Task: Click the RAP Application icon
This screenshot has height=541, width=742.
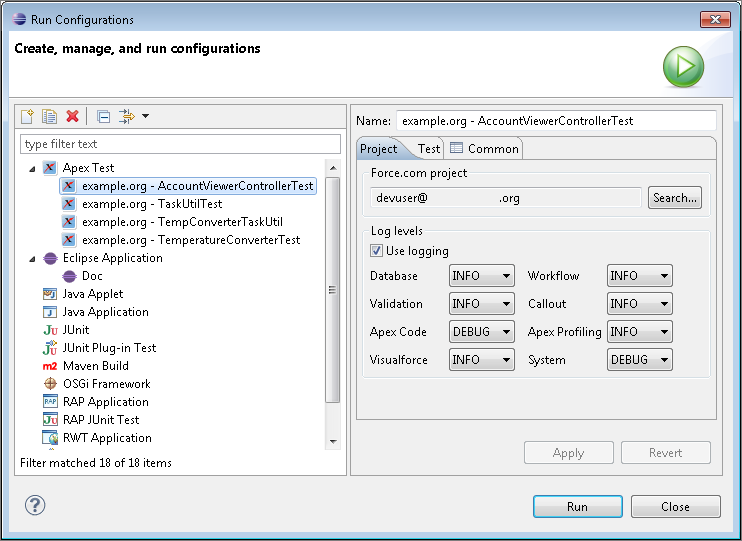Action: click(x=50, y=402)
